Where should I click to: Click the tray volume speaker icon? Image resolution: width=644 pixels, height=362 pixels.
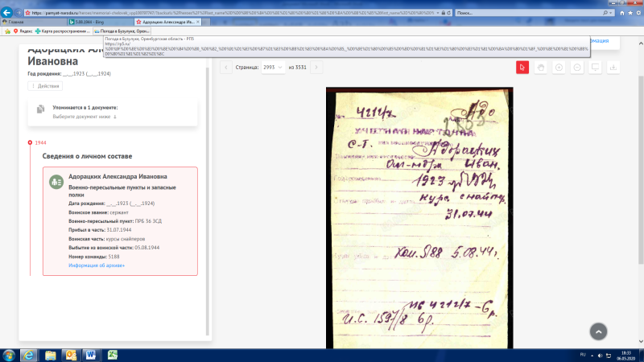tap(600, 356)
